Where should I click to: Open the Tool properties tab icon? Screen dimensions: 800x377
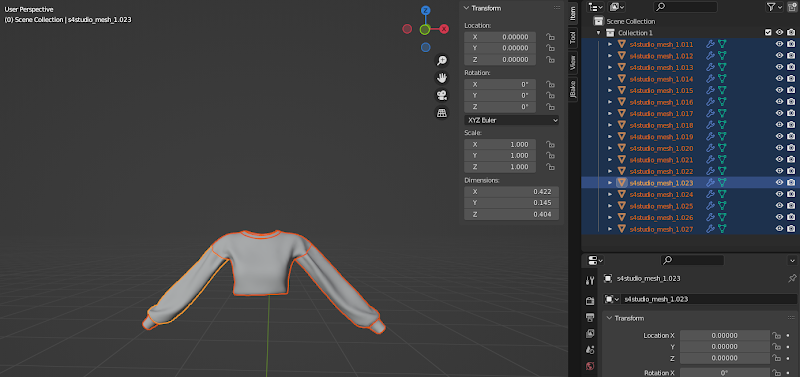[590, 280]
